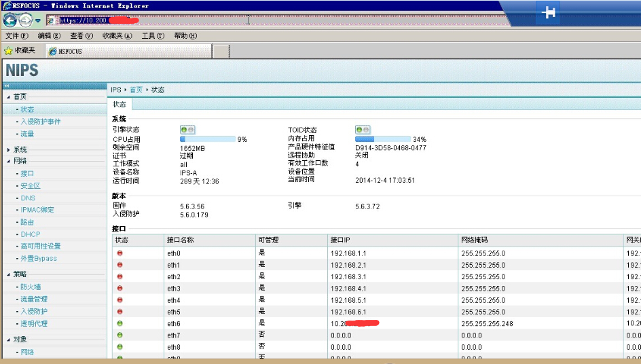Open IPMAC绑定 in the sidebar
The width and height of the screenshot is (641, 364).
37,210
